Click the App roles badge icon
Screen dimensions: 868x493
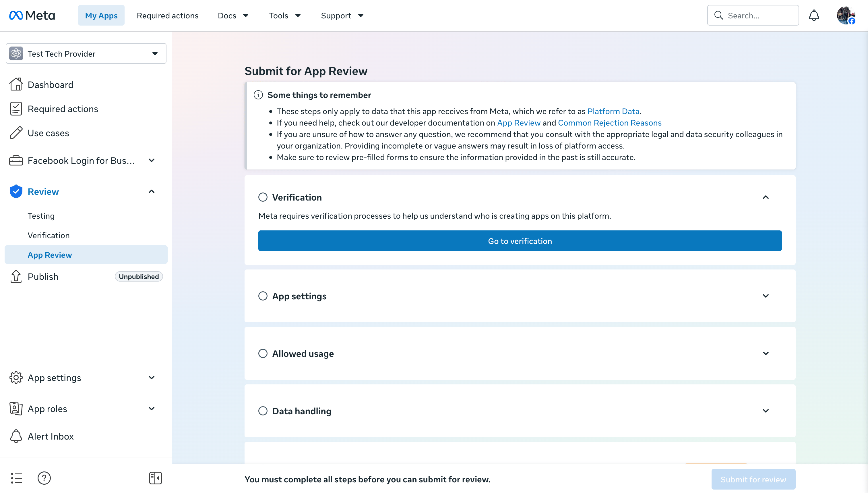coord(16,409)
